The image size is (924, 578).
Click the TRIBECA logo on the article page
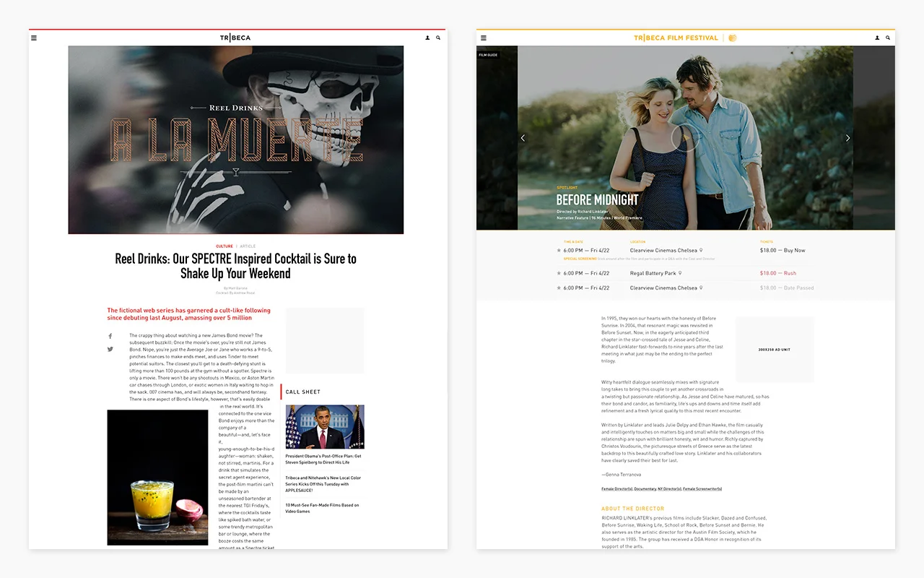(x=235, y=38)
